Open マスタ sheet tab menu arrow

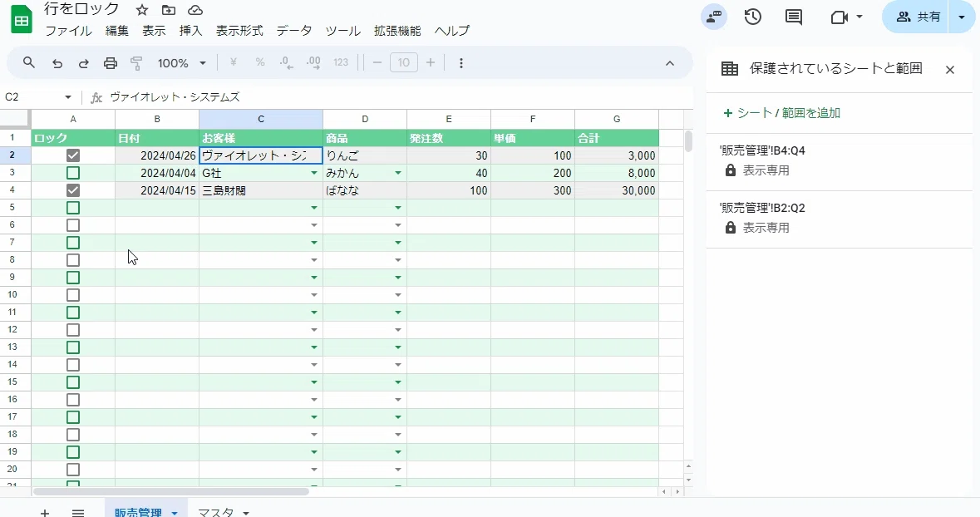[246, 513]
